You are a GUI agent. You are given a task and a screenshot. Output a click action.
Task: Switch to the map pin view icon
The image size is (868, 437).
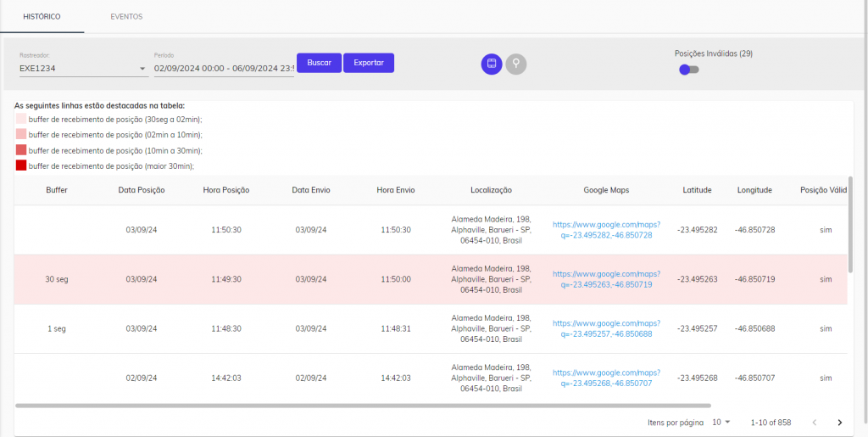click(516, 64)
